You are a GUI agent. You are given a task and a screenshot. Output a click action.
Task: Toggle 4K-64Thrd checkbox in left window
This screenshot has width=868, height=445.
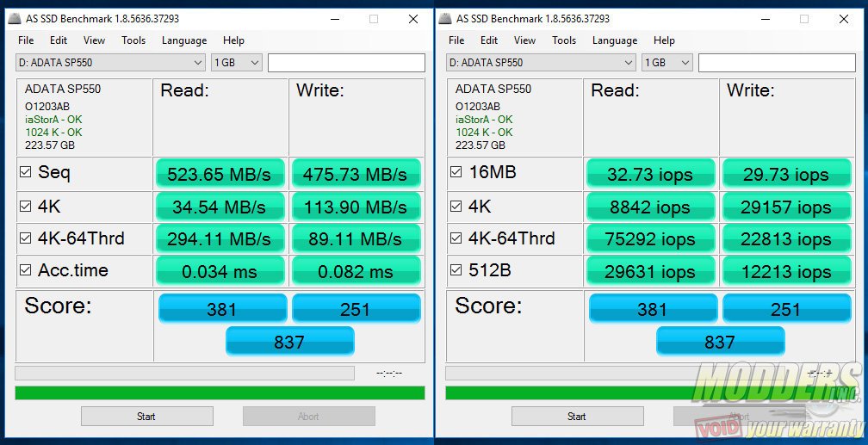click(x=26, y=238)
